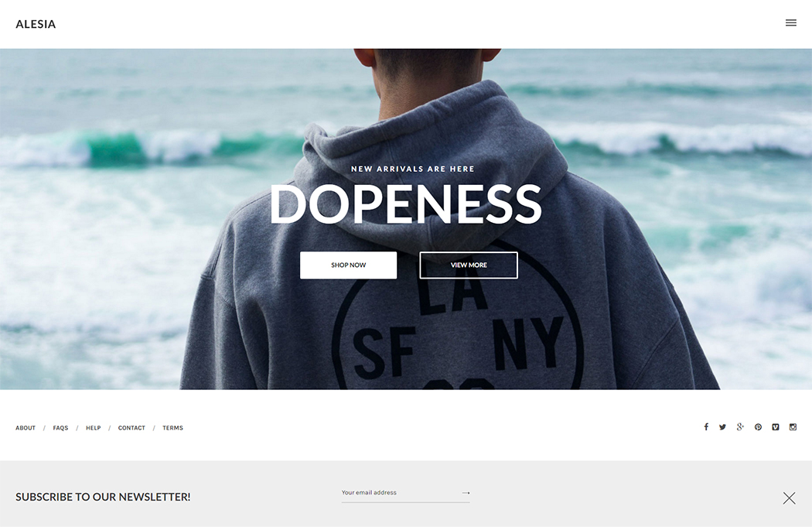Click the 'New arrivals are here' tagline

[413, 169]
